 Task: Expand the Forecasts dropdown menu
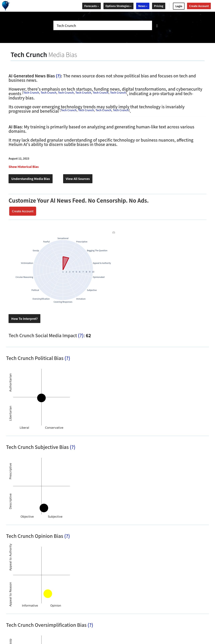click(x=91, y=6)
